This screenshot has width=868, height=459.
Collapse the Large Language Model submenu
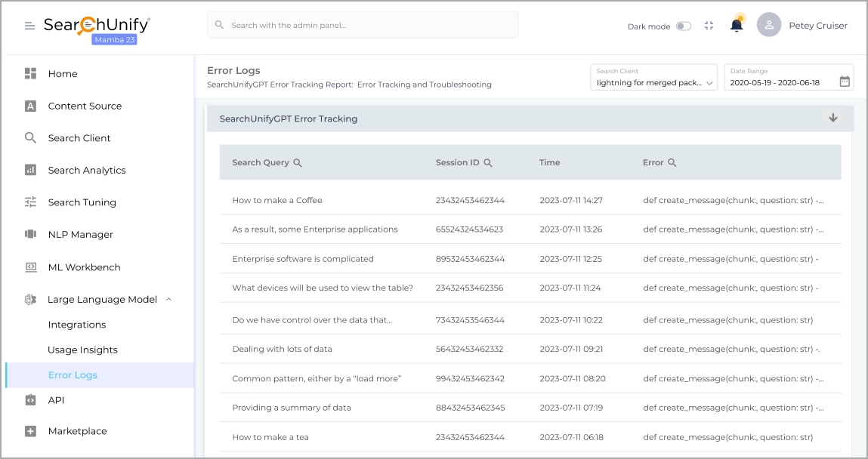pos(168,299)
